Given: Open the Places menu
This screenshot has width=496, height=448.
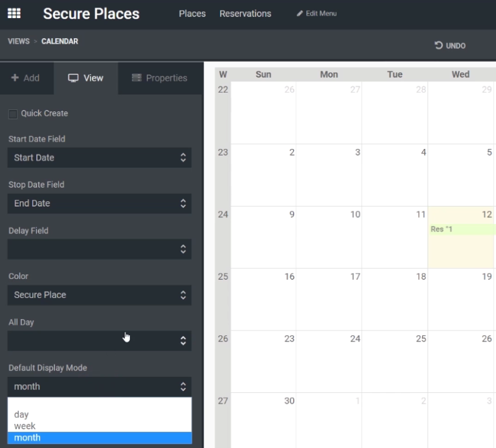Looking at the screenshot, I should tap(192, 13).
